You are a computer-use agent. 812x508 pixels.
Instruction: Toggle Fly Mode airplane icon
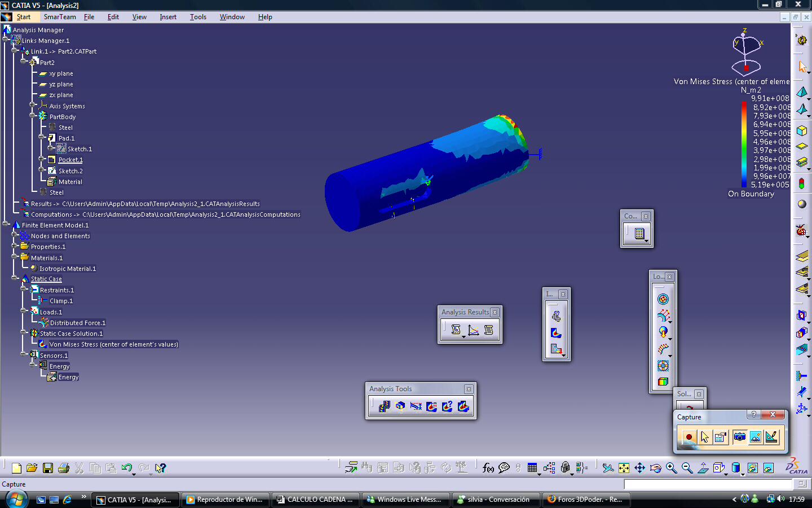tap(608, 468)
